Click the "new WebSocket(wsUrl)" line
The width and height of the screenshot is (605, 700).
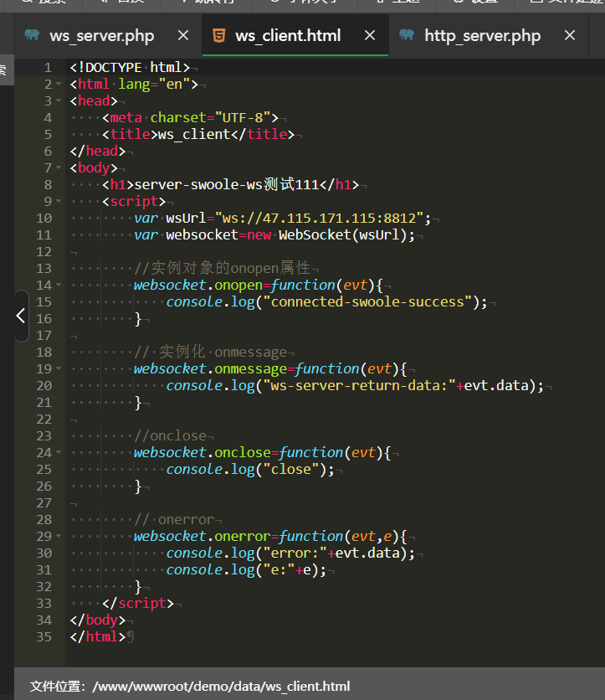pos(274,234)
